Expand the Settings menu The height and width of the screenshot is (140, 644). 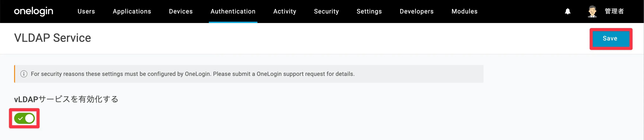pos(369,11)
